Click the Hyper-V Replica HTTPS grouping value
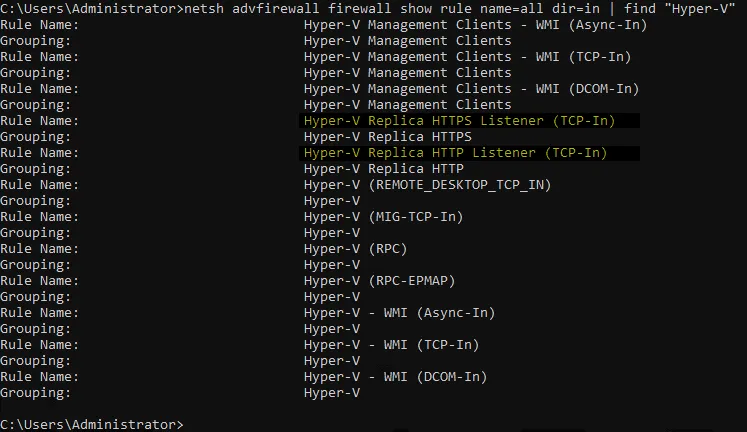 pos(387,137)
